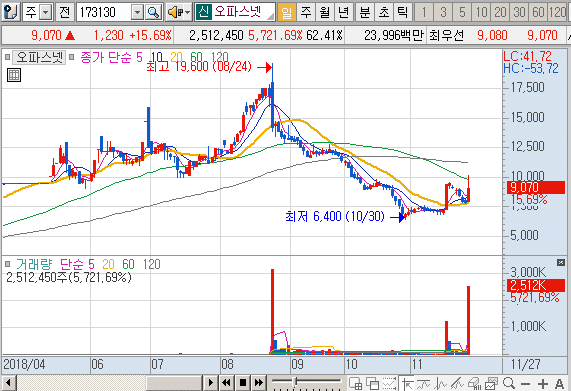Click the 11/27 date label on the time axis
This screenshot has height=391, width=571.
point(525,364)
